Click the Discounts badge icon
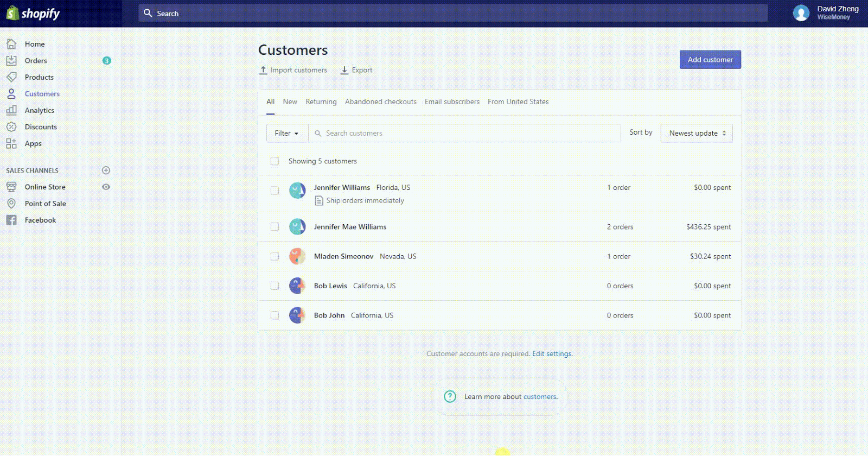Viewport: 868px width, 456px height. click(11, 127)
